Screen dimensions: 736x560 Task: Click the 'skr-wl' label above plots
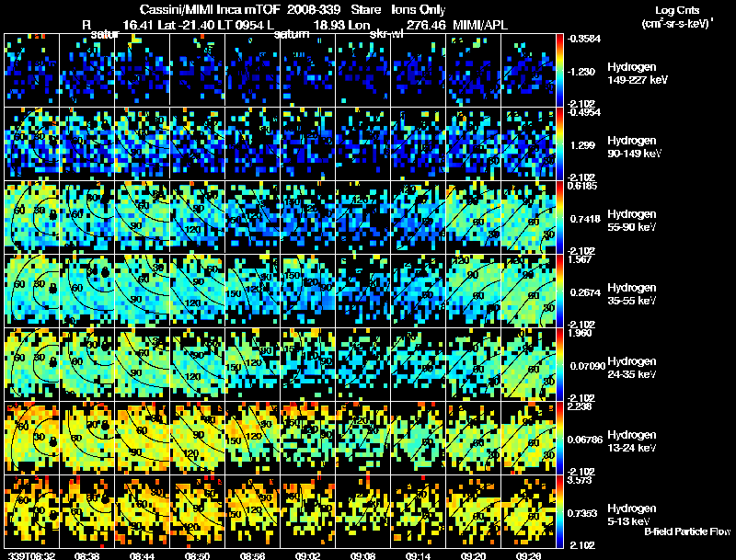(386, 34)
